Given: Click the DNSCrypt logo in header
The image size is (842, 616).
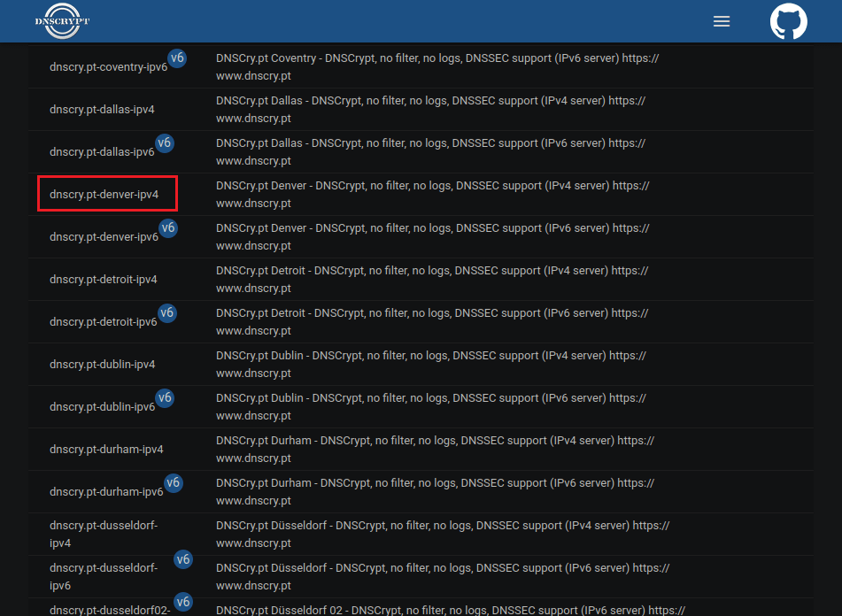Looking at the screenshot, I should [62, 21].
